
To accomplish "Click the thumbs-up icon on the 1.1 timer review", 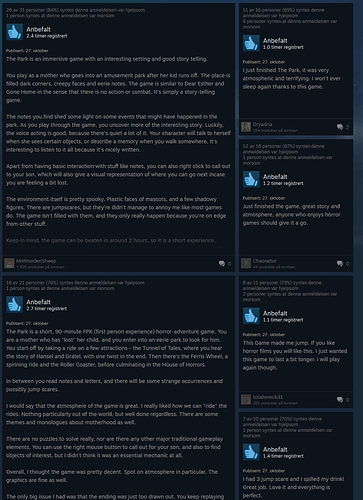I will pyautogui.click(x=251, y=316).
